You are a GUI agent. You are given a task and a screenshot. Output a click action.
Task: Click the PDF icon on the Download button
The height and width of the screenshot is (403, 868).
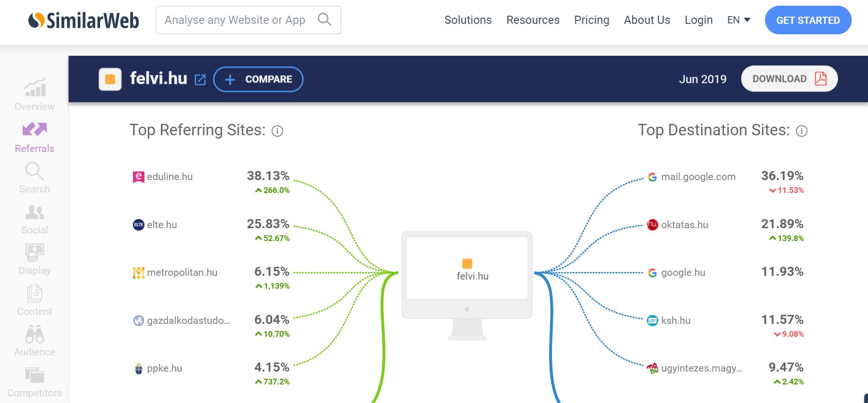pos(820,79)
